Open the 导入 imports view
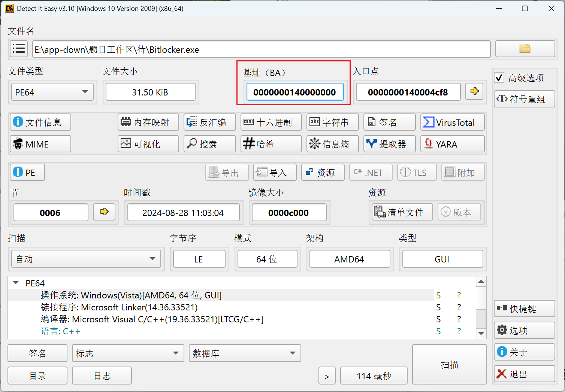Screen dimensions: 565x392 pos(275,173)
